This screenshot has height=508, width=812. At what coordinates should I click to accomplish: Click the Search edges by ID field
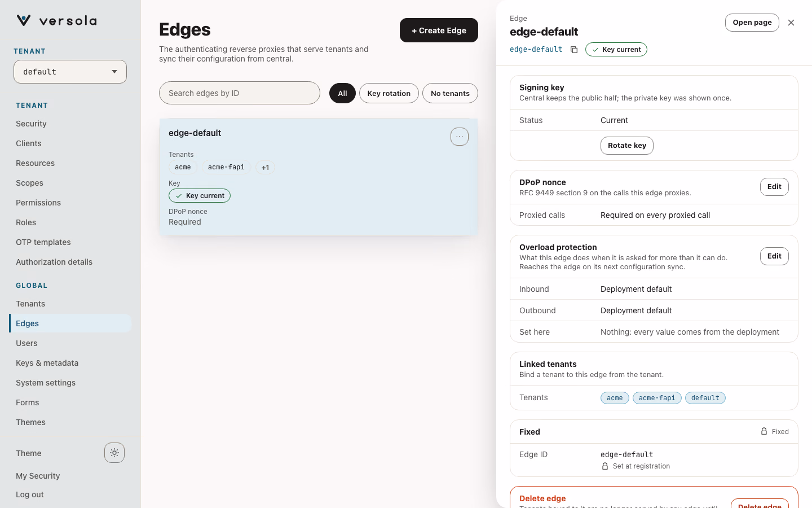point(240,93)
